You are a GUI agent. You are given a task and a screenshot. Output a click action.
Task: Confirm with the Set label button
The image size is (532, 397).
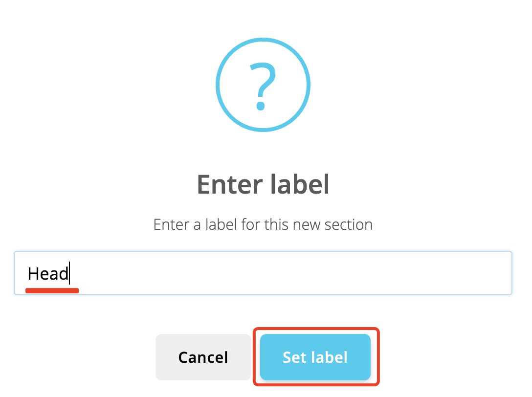tap(315, 357)
